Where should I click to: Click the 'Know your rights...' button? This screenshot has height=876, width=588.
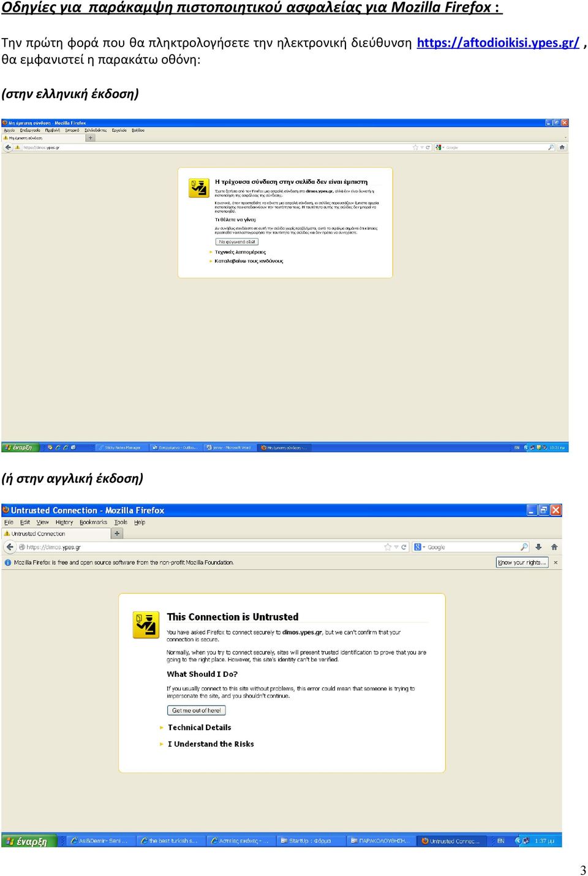pos(522,562)
